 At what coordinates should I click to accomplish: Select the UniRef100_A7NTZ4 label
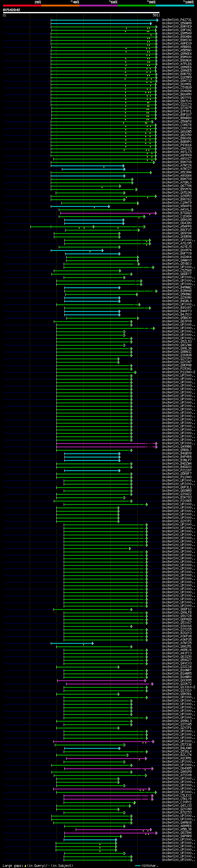tap(177, 165)
